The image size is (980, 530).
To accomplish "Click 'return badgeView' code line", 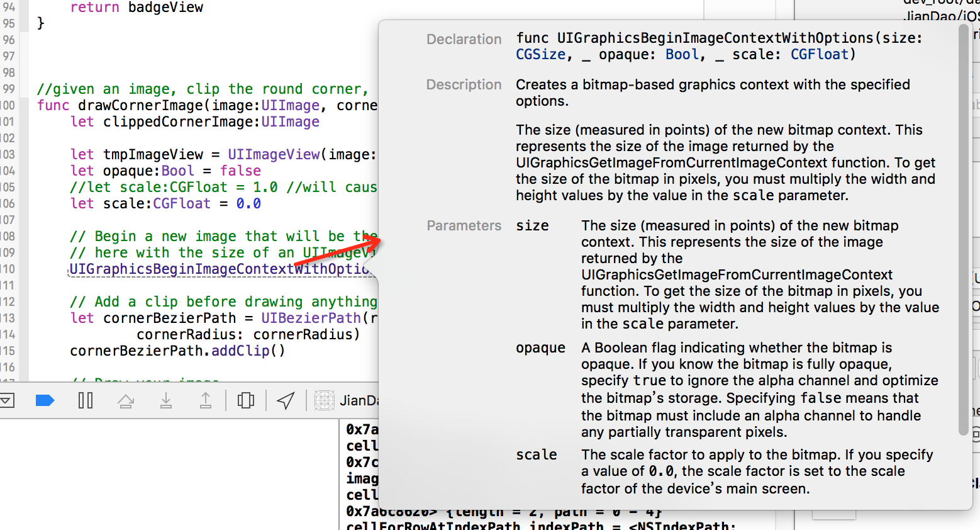I will (x=136, y=8).
